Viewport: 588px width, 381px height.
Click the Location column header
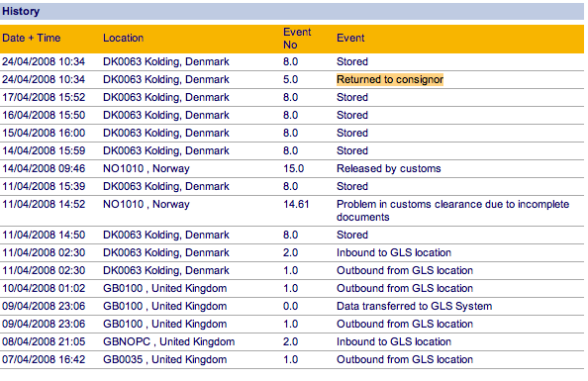(123, 38)
